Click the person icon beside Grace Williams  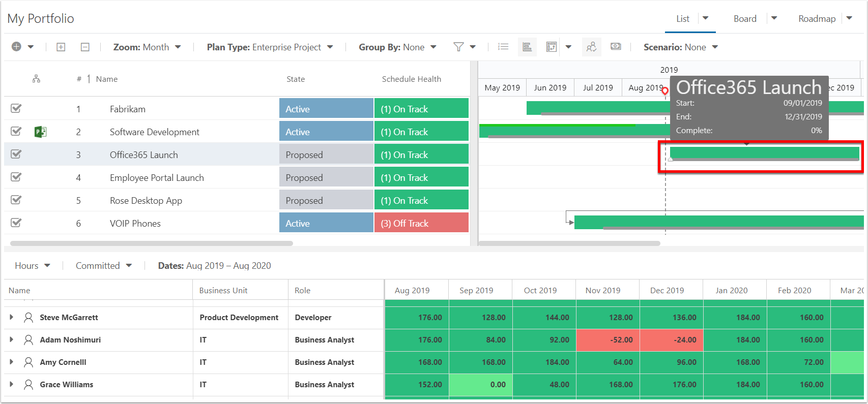coord(28,384)
